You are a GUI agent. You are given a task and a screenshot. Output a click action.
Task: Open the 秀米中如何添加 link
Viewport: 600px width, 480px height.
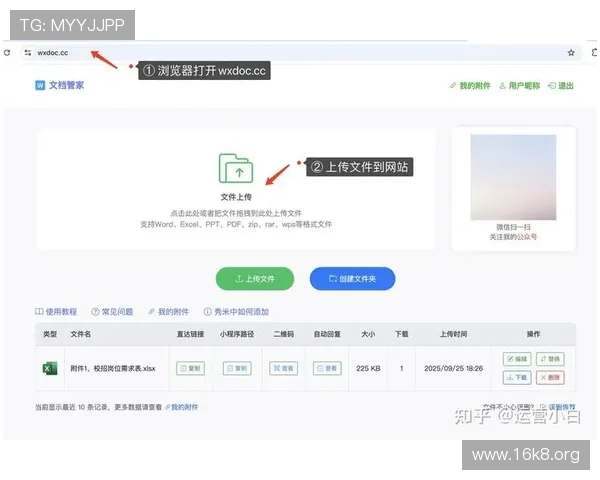[x=236, y=312]
